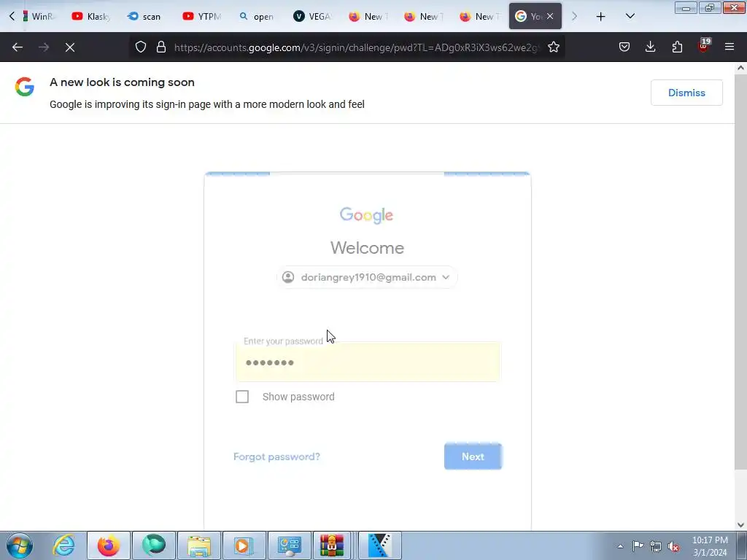The height and width of the screenshot is (560, 747).
Task: Click Forgot password? link
Action: [x=276, y=456]
